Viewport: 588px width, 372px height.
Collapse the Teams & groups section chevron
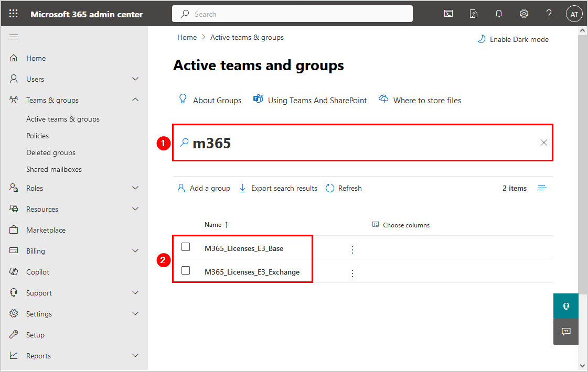(135, 100)
